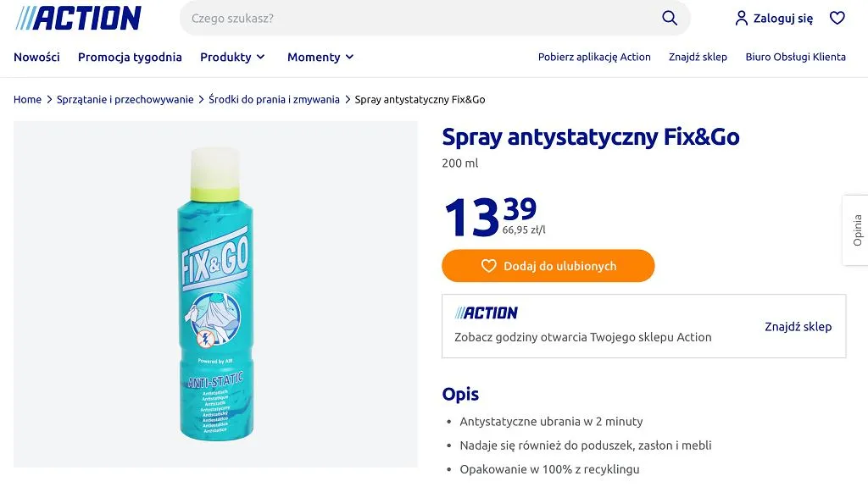The image size is (868, 498).
Task: Click the user account icon
Action: click(742, 18)
